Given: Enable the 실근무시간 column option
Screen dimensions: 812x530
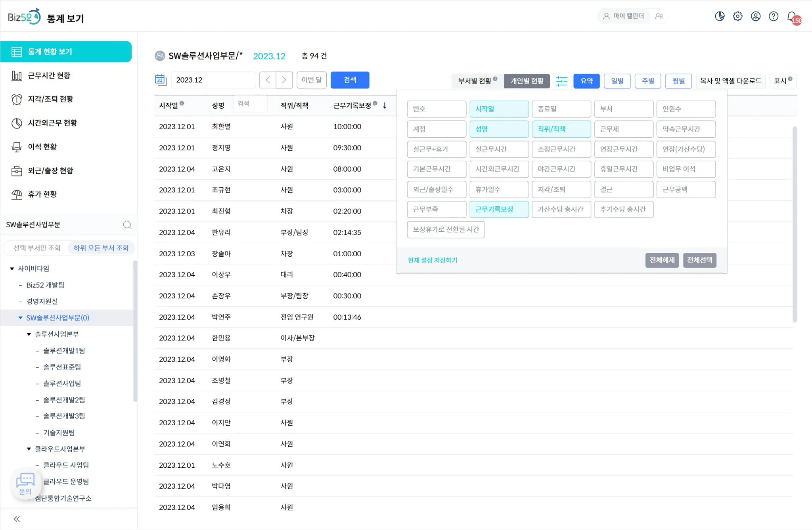Looking at the screenshot, I should 499,149.
